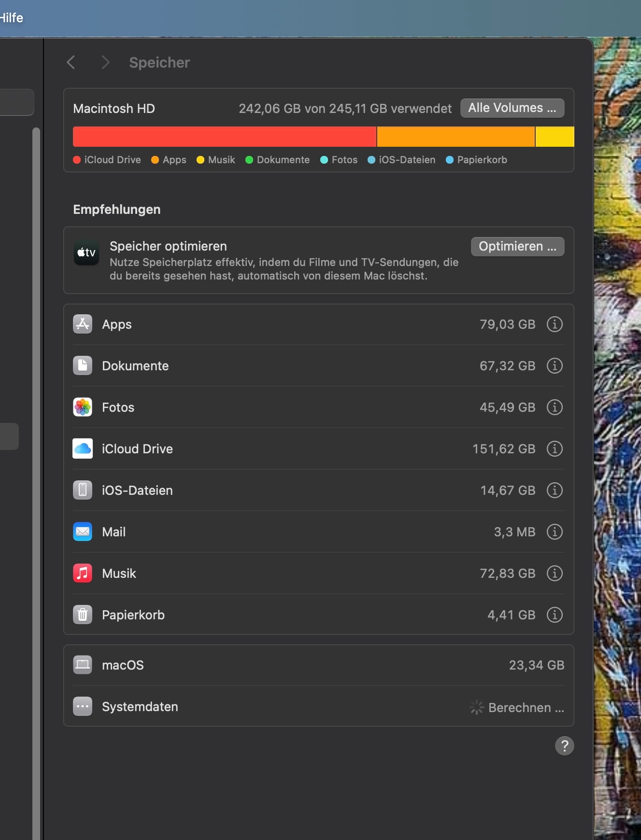Select the Systemdaten row label
Screen dimensions: 641x840
(x=140, y=707)
